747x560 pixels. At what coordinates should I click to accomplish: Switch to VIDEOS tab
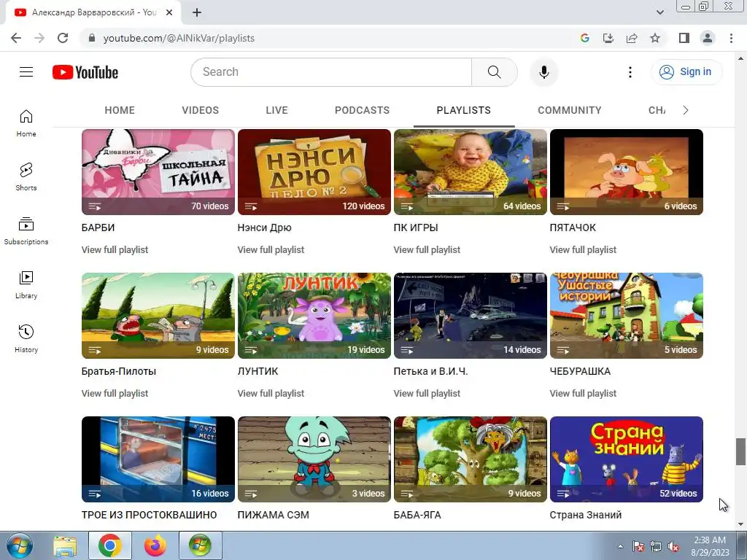tap(200, 110)
